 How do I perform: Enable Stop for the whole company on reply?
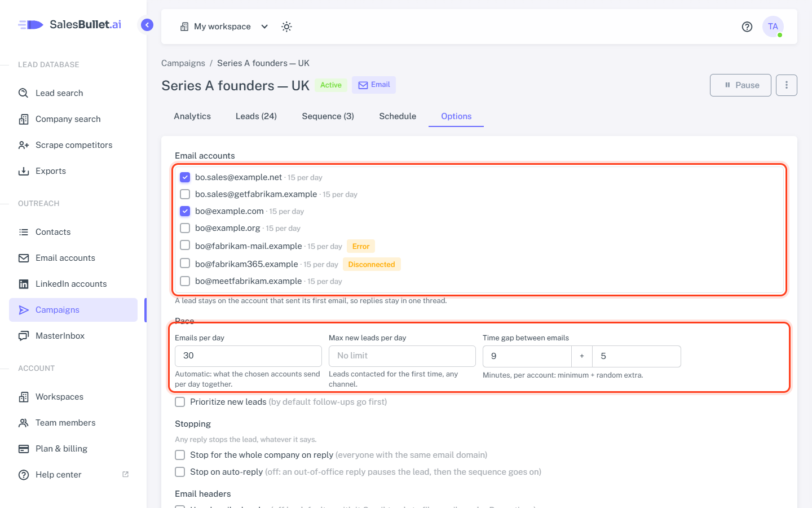(180, 455)
